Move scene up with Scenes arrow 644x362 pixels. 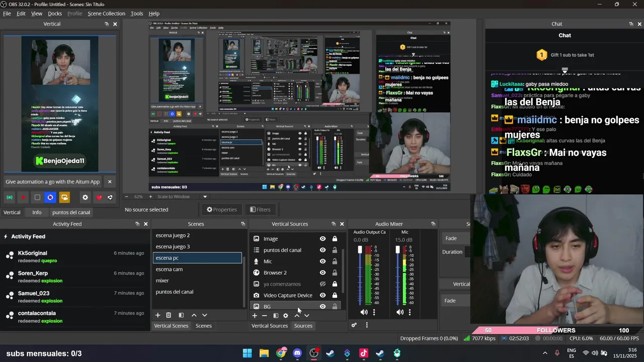(x=194, y=315)
